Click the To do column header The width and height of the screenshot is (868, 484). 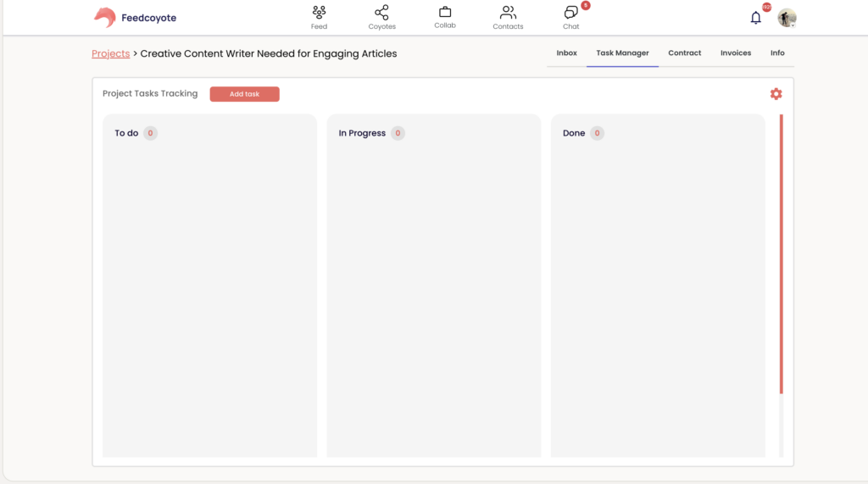[126, 133]
